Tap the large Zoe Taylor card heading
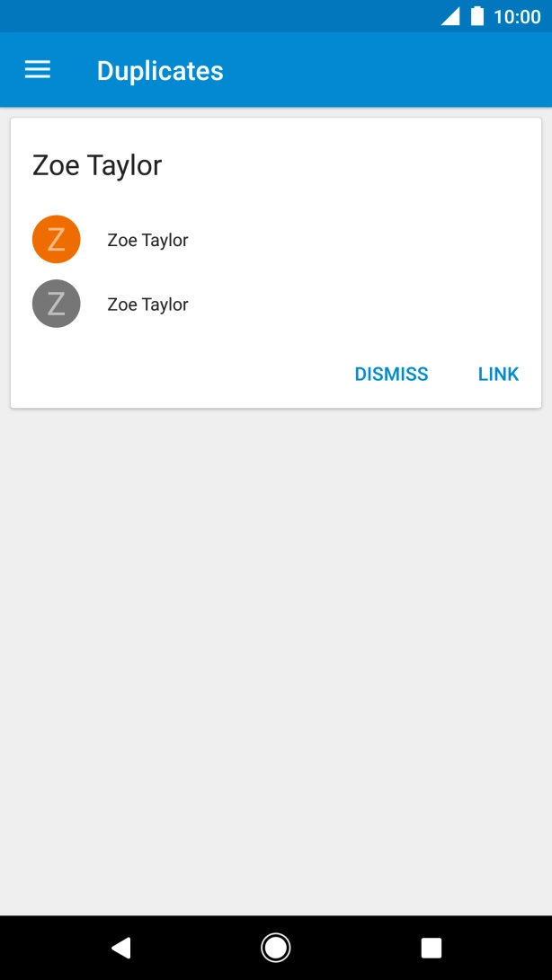 (97, 165)
